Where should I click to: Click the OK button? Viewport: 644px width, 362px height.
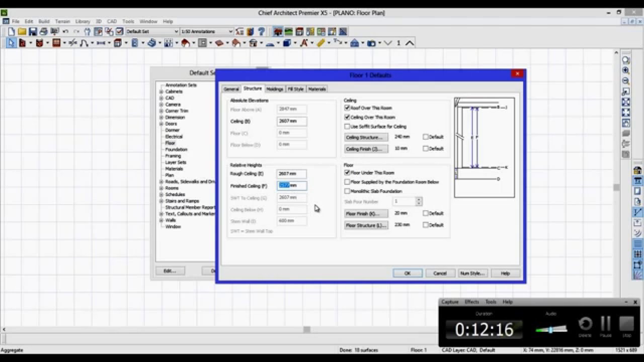tap(408, 273)
